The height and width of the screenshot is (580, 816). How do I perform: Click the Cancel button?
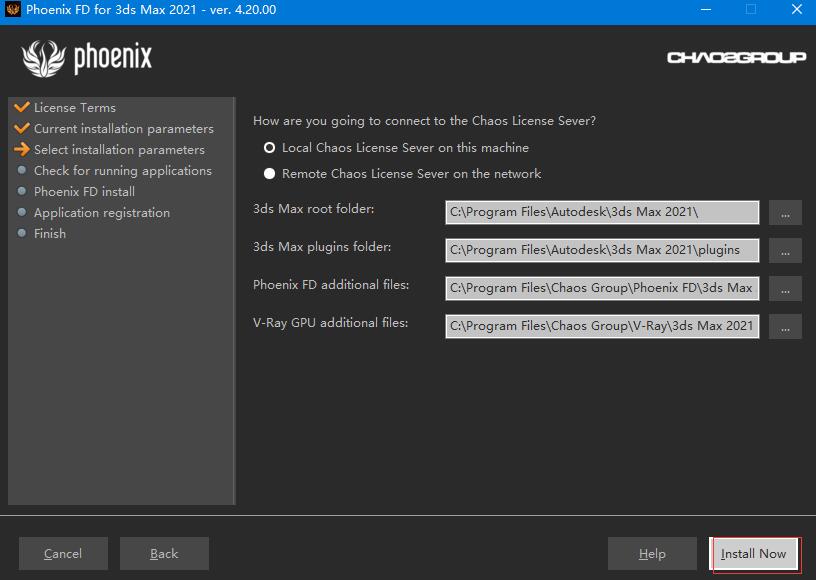[x=63, y=553]
